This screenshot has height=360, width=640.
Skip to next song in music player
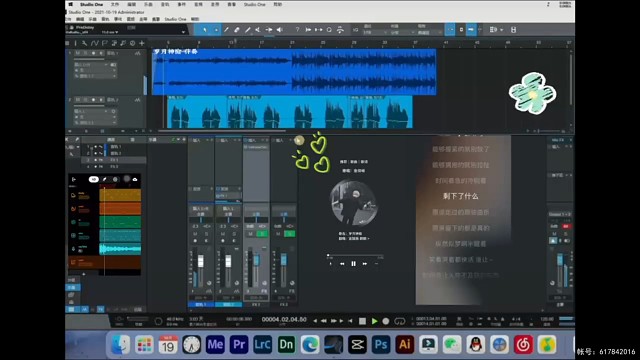pos(364,264)
